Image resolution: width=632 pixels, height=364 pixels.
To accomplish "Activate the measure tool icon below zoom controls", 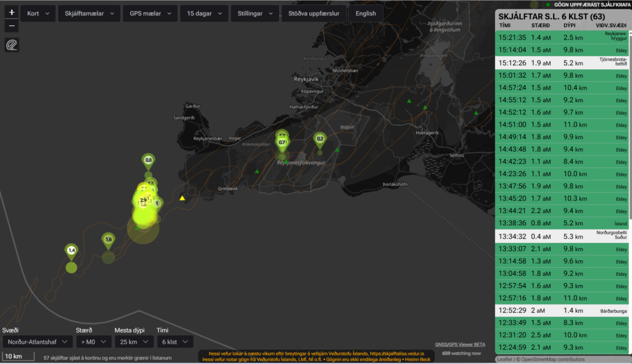I will (12, 45).
